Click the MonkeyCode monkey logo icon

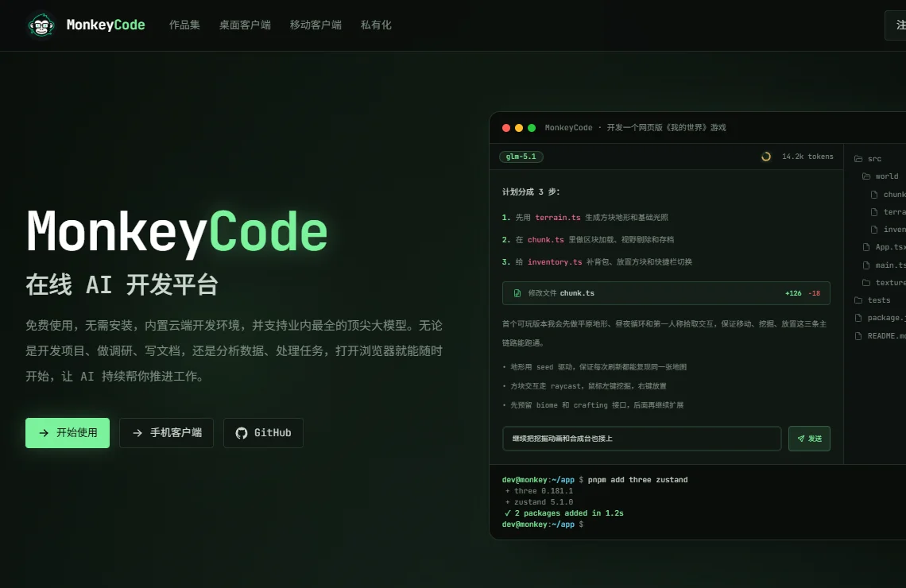pyautogui.click(x=41, y=25)
